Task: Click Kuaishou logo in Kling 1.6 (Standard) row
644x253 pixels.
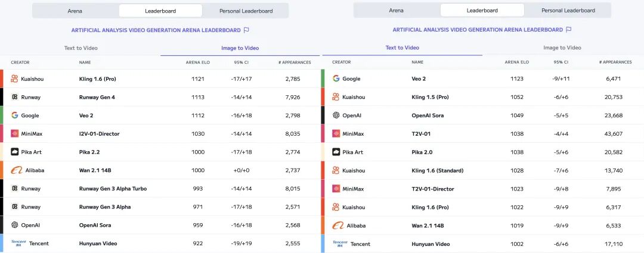Action: [336, 170]
